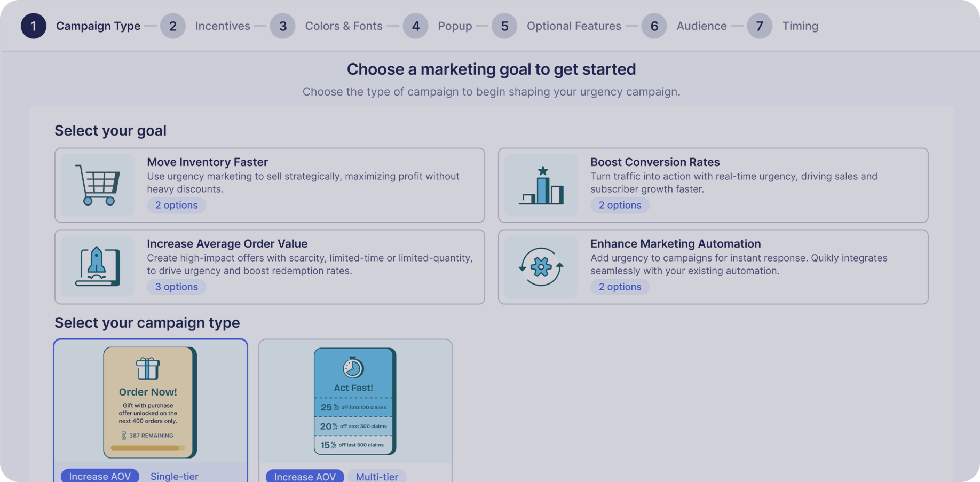Click the hourglass icon beside 387 REMAINING
Viewport: 980px width, 482px height.
(124, 435)
